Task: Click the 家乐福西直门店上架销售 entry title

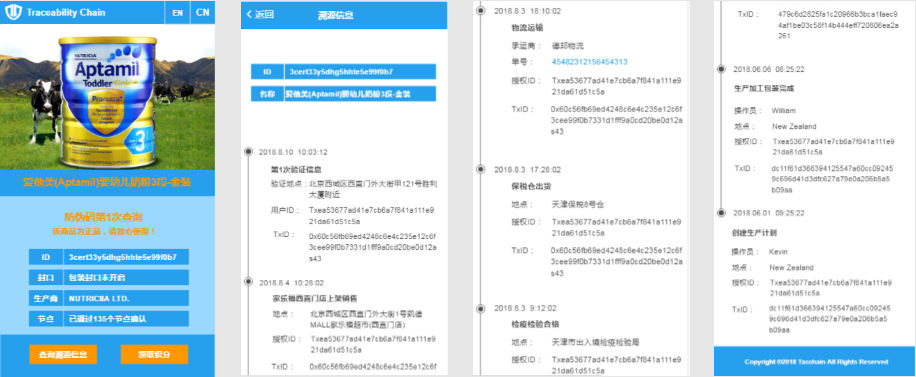Action: (314, 298)
